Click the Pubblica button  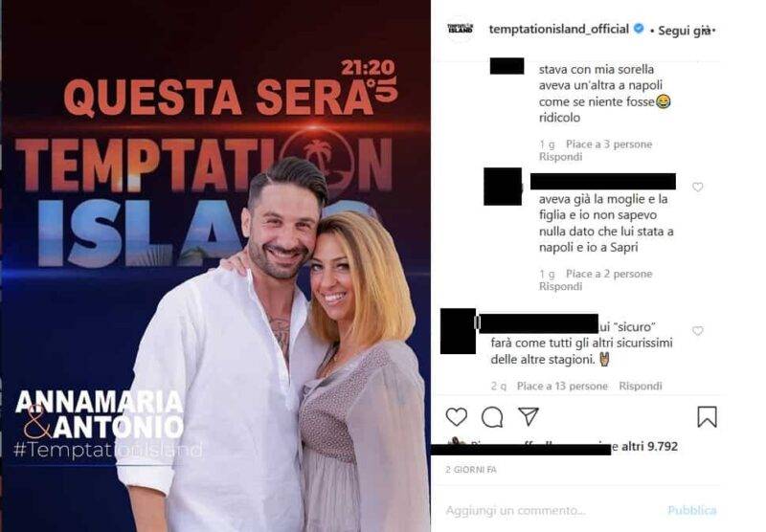(691, 511)
